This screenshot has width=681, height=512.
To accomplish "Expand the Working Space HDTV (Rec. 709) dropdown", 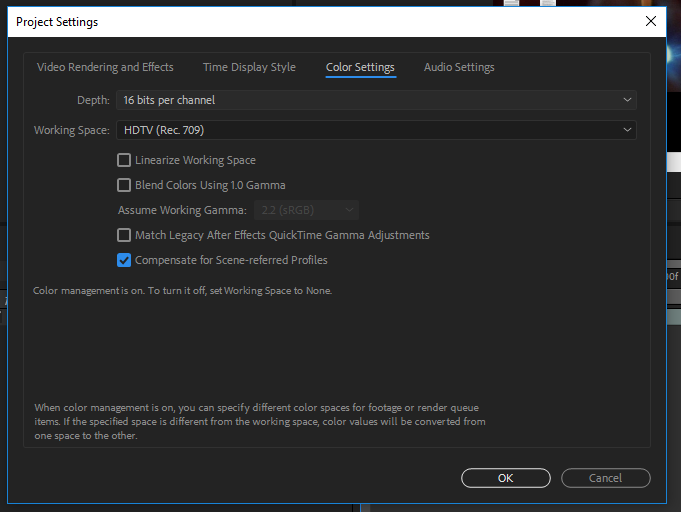I will 376,130.
